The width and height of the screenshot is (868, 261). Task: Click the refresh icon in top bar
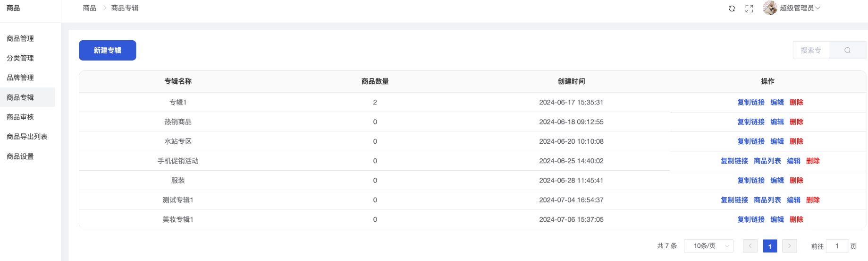pos(732,9)
